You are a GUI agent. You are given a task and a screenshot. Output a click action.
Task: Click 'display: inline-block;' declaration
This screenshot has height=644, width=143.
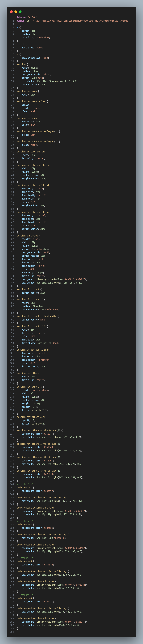[x=35, y=390]
